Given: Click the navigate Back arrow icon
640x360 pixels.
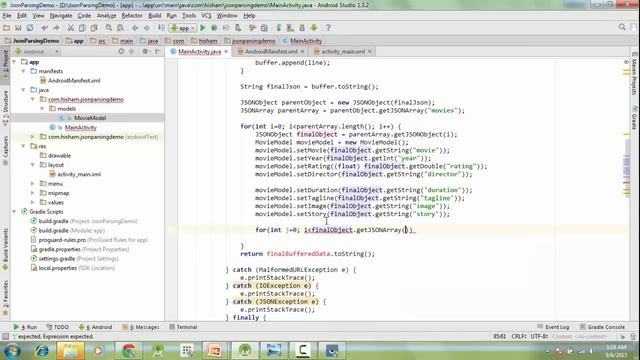Looking at the screenshot, I should (x=135, y=28).
